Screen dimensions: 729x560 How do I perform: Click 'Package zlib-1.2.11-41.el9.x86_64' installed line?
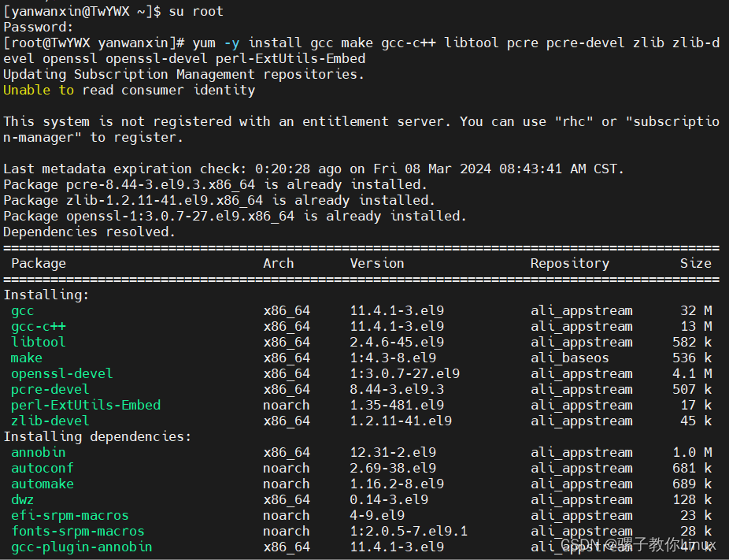(x=219, y=201)
